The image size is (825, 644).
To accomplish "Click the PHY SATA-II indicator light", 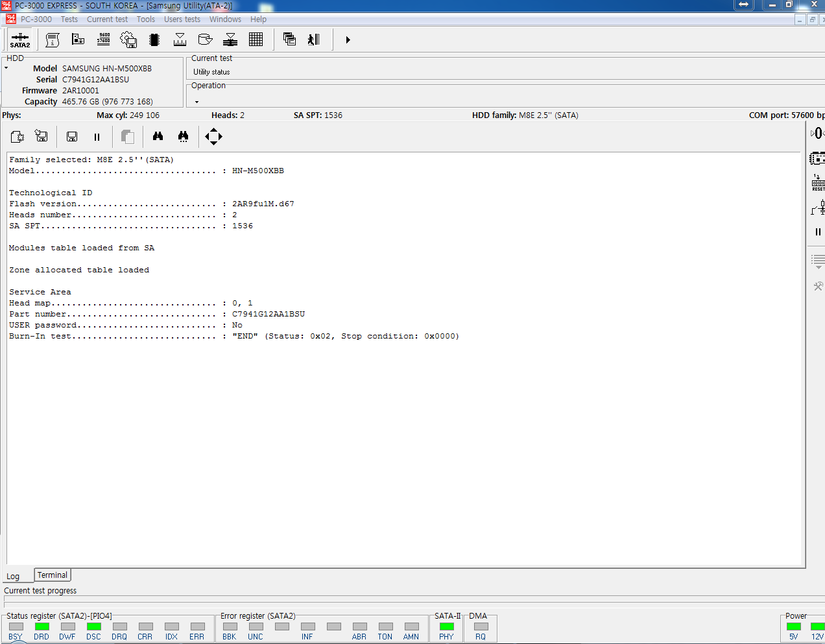I will [446, 626].
